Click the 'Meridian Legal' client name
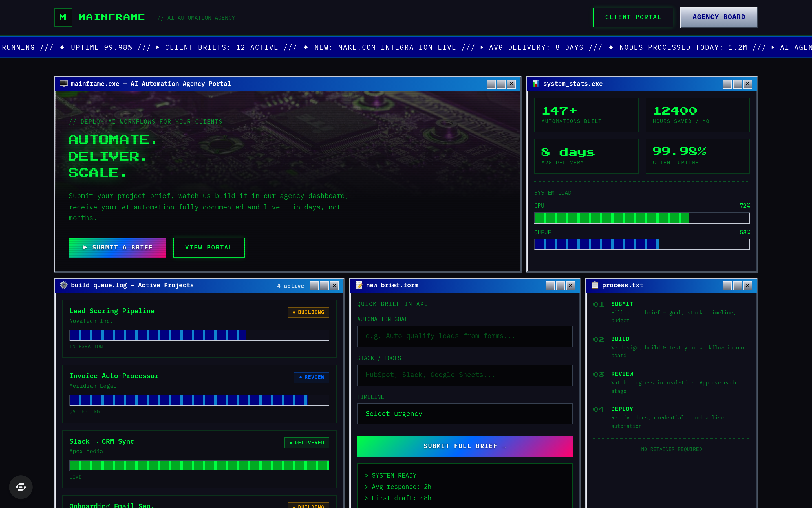 tap(93, 386)
